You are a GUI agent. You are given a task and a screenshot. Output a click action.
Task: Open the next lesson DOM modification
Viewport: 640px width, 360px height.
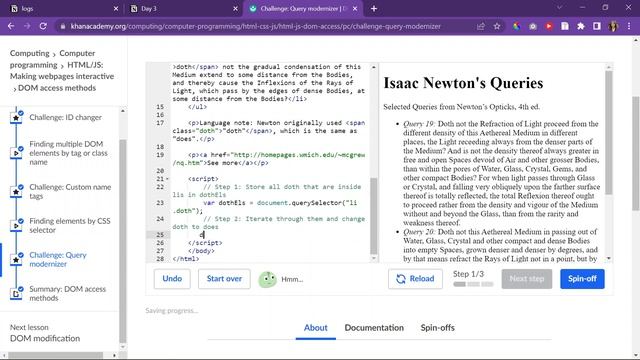(x=45, y=338)
